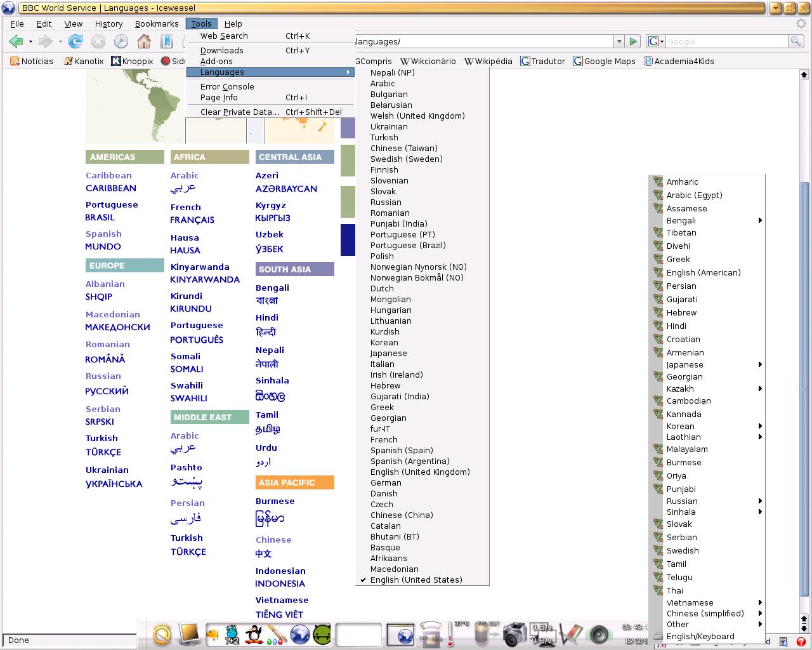Image resolution: width=812 pixels, height=650 pixels.
Task: Click the greyed Stop loading icon
Action: pyautogui.click(x=98, y=42)
